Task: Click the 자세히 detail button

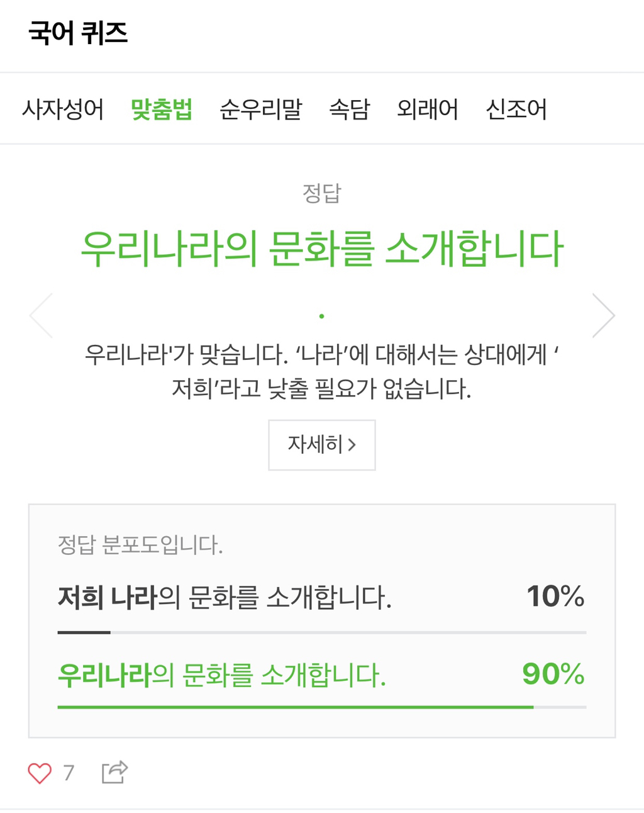Action: 321,445
